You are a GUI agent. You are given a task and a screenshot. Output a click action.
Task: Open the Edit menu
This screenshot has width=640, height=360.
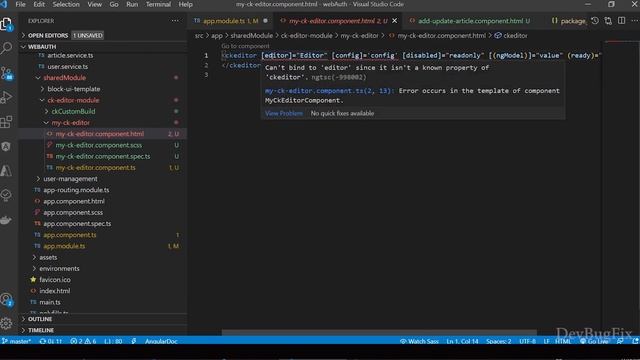(x=39, y=4)
